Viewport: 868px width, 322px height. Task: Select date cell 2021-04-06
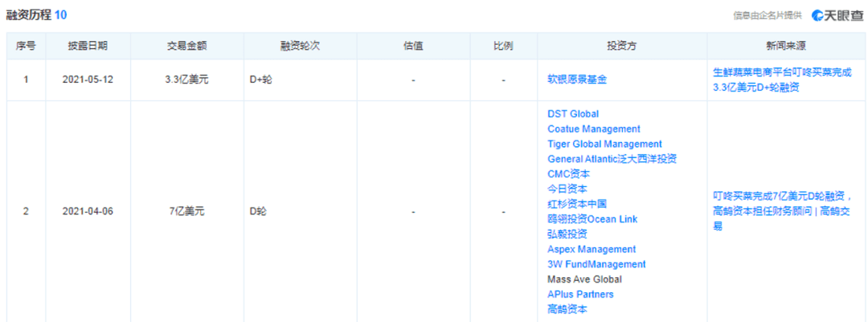88,211
